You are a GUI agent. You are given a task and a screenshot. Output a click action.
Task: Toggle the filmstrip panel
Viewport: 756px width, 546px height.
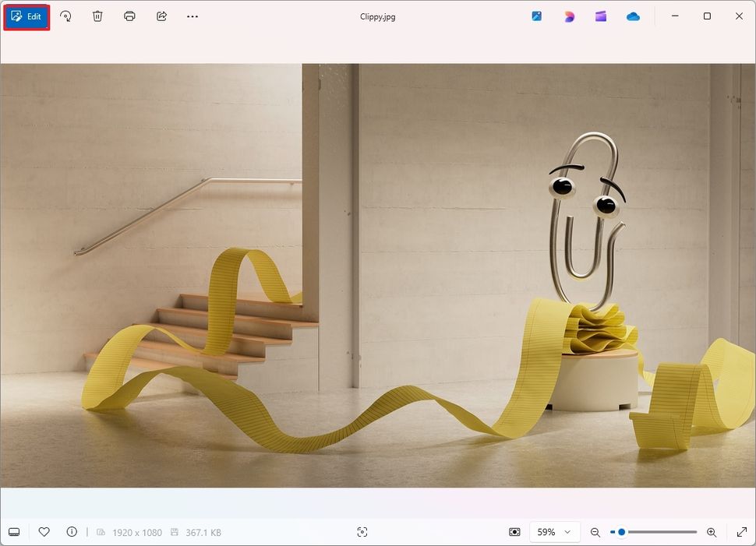click(14, 532)
